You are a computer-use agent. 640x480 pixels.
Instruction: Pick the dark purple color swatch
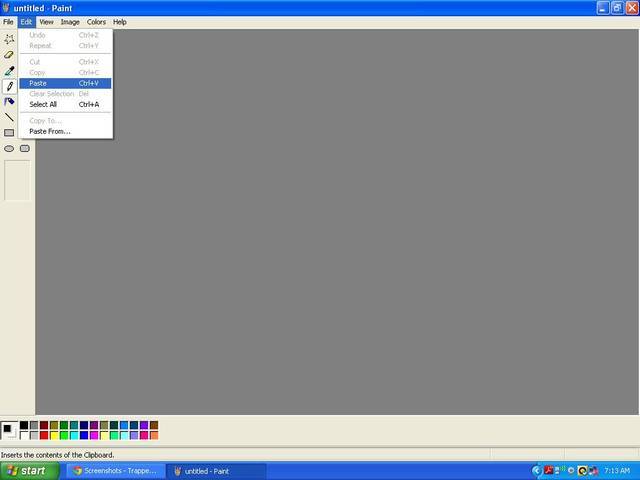tap(94, 425)
